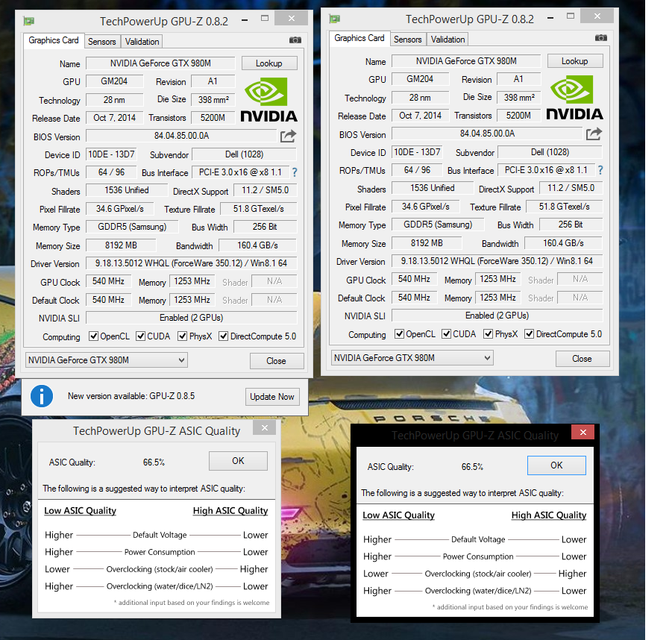Select Graphics Card tab in right window
Image resolution: width=672 pixels, height=640 pixels.
click(x=359, y=39)
